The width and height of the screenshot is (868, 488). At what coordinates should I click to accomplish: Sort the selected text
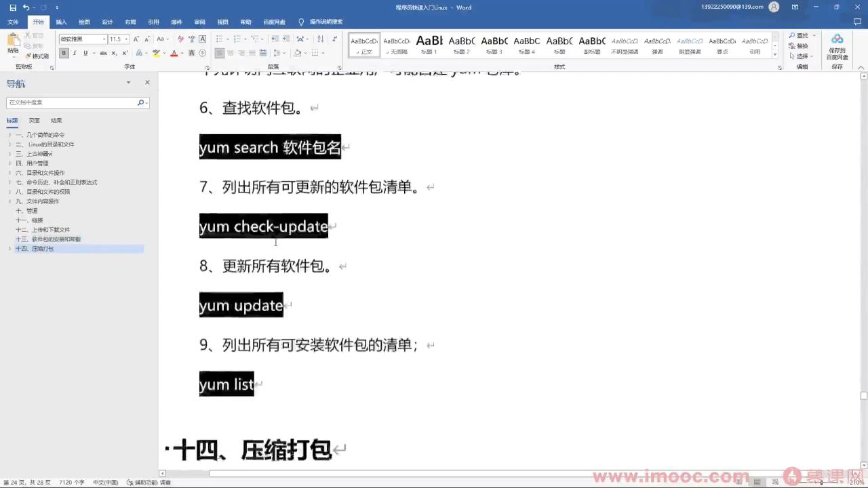pos(320,39)
